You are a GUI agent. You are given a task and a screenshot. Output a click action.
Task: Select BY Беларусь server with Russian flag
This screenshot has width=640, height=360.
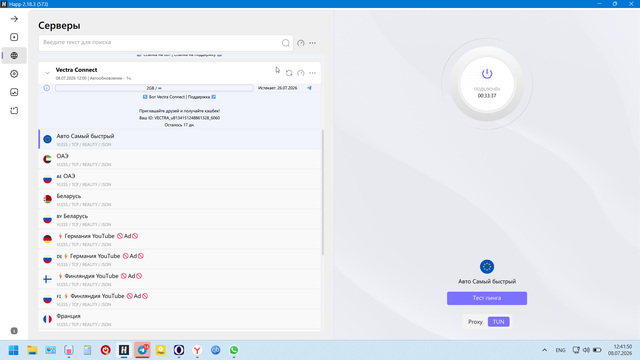tap(180, 220)
